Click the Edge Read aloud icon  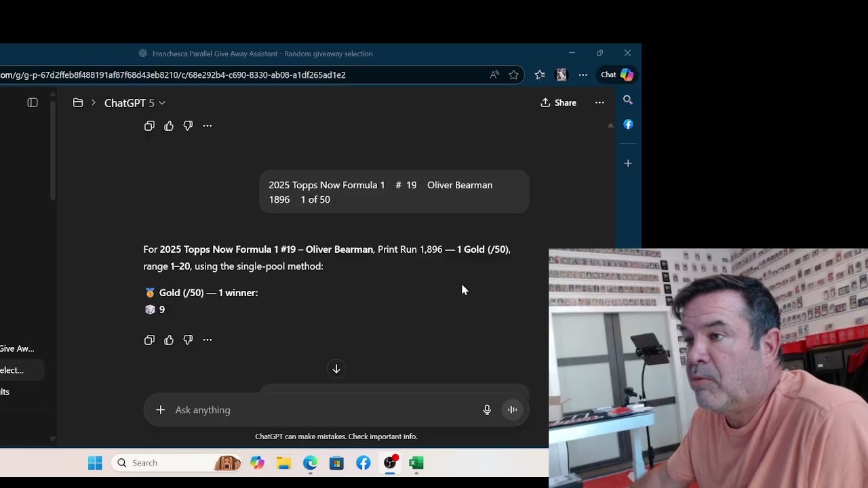pyautogui.click(x=494, y=75)
